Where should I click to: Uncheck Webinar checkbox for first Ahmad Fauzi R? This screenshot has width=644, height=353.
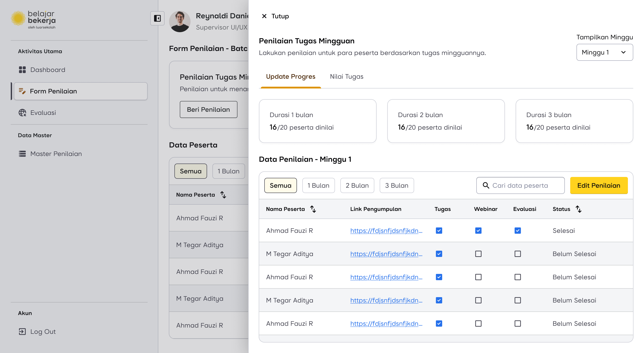(478, 231)
